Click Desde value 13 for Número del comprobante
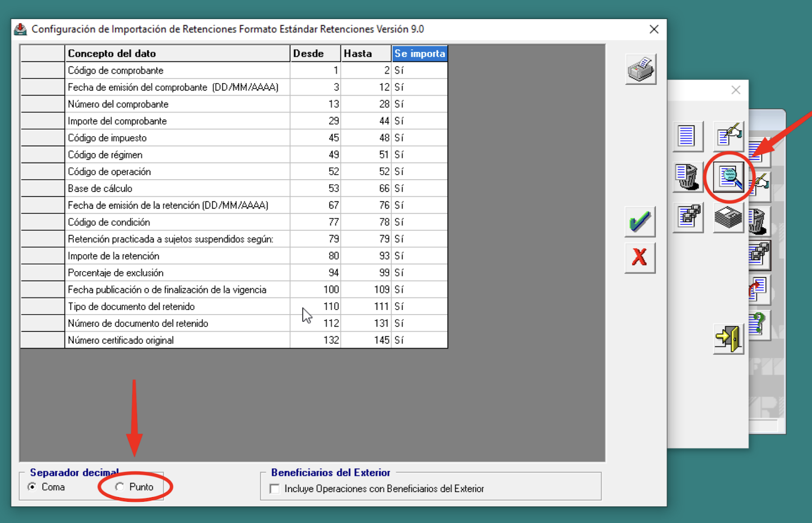812x523 pixels. [x=315, y=104]
